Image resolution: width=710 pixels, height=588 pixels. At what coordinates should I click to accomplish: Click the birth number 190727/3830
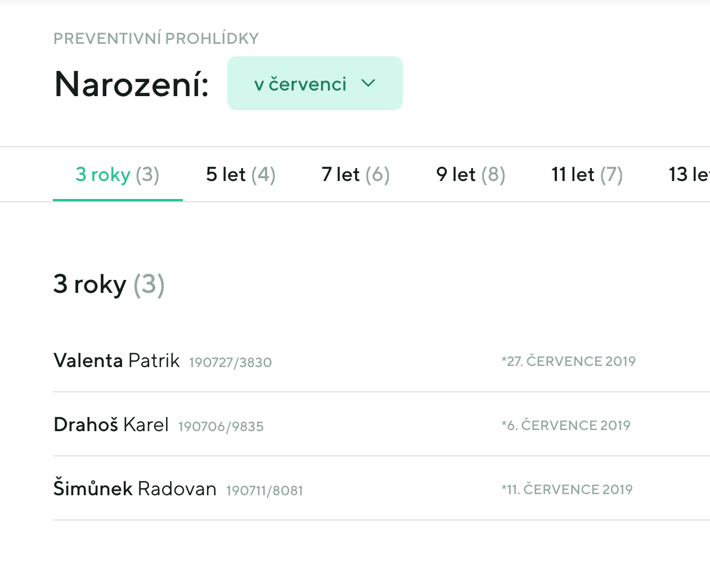(x=230, y=363)
